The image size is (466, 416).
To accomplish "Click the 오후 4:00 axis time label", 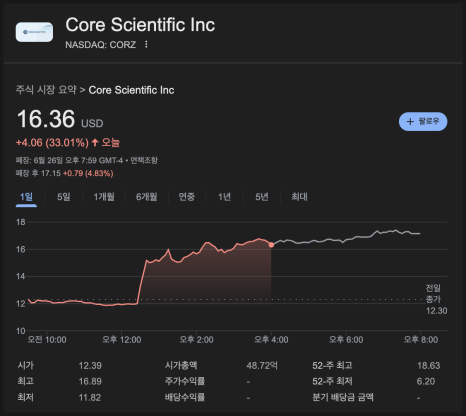I will (x=271, y=340).
